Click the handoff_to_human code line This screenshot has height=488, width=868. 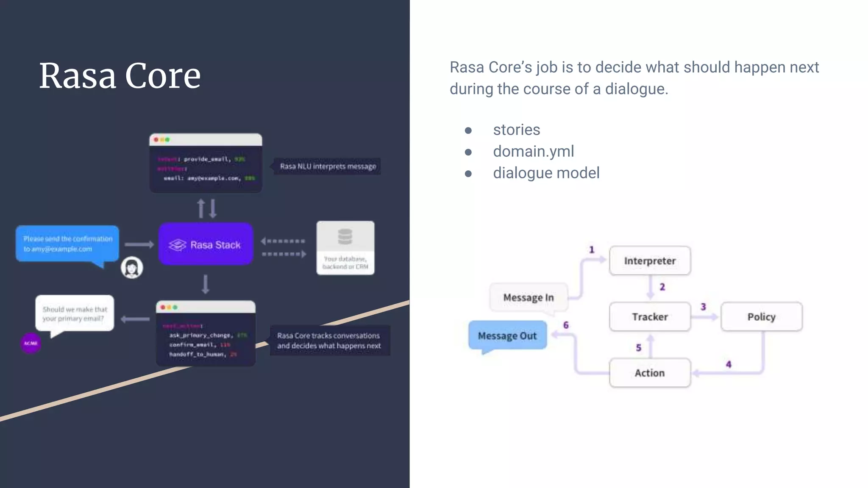point(203,354)
